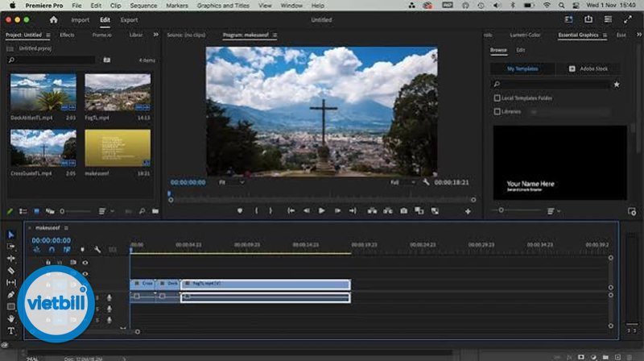Viewport: 644px width, 361px height.
Task: Select the Ripple Edit tool
Action: pos(11,258)
